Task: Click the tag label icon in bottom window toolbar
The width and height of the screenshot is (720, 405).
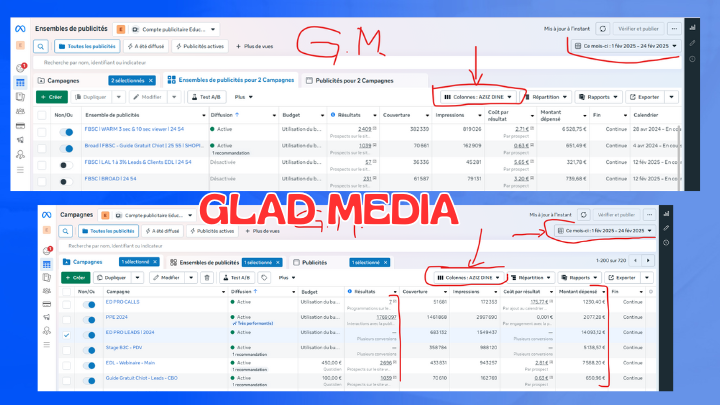Action: tap(264, 278)
